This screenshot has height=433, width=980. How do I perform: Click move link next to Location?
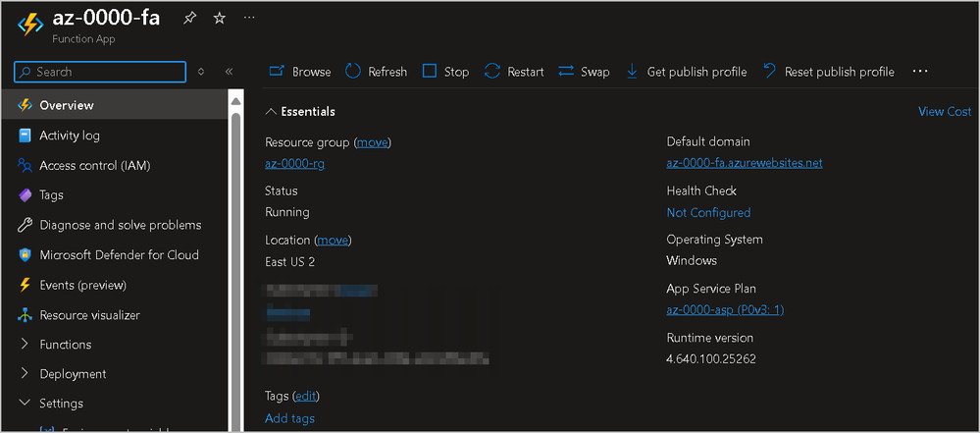click(334, 241)
